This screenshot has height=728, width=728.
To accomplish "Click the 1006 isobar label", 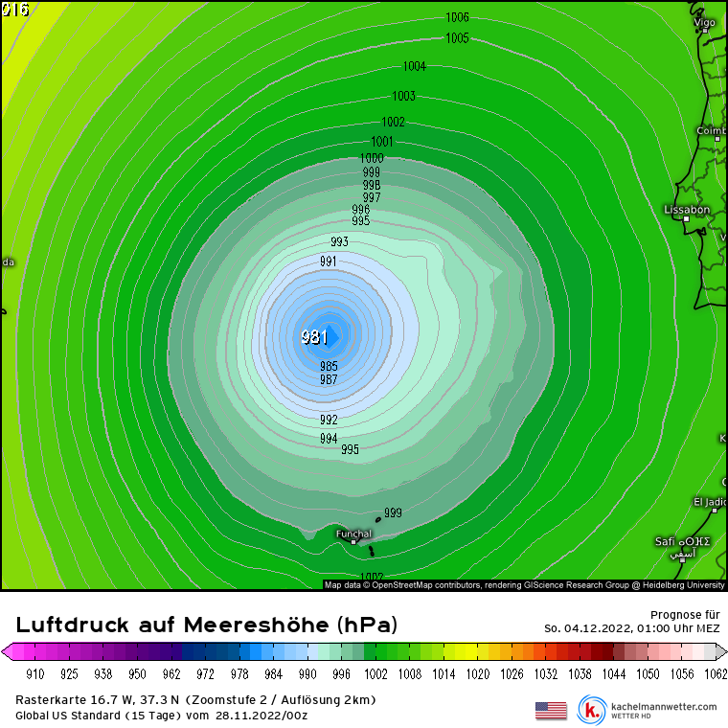I will (x=457, y=17).
